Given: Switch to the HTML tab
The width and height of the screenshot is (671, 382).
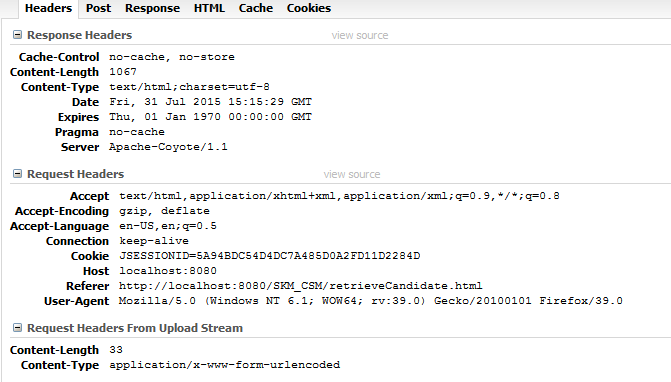Looking at the screenshot, I should point(209,8).
